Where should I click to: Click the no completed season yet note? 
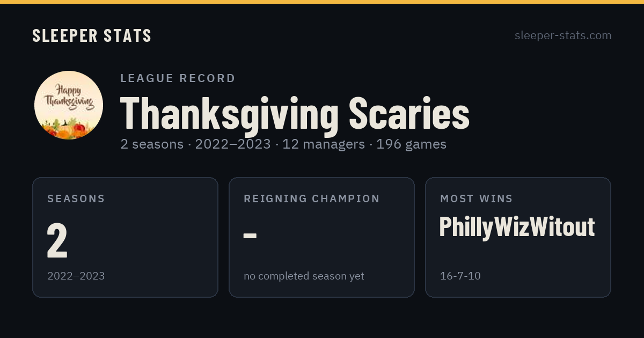tap(304, 276)
